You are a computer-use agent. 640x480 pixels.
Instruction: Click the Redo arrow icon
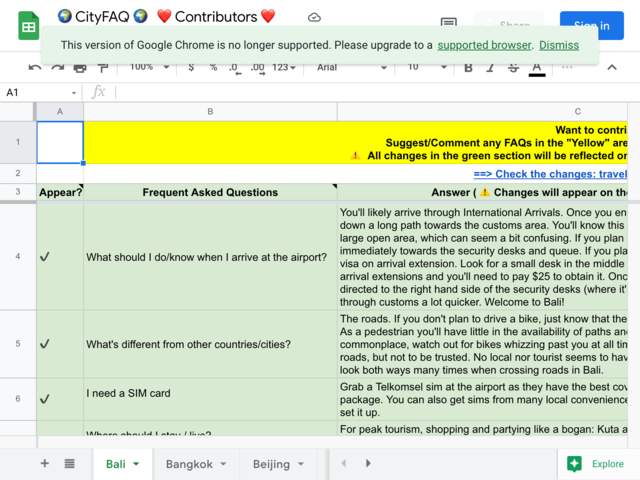pyautogui.click(x=58, y=67)
